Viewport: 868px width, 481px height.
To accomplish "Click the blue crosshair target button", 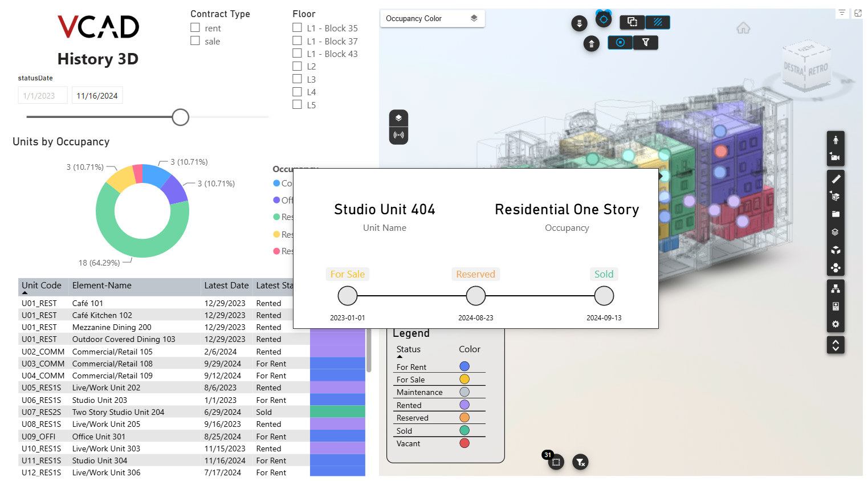I will (x=604, y=19).
